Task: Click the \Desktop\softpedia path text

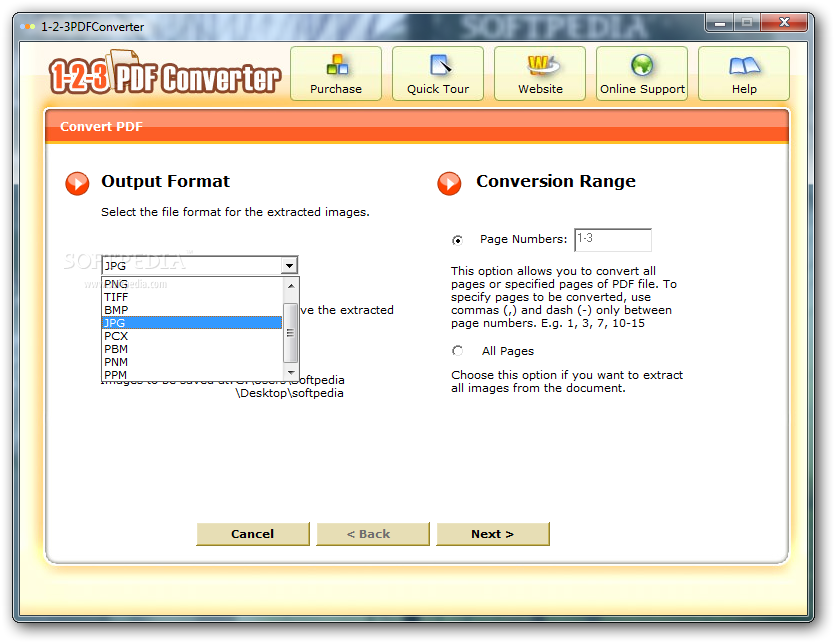Action: click(290, 393)
